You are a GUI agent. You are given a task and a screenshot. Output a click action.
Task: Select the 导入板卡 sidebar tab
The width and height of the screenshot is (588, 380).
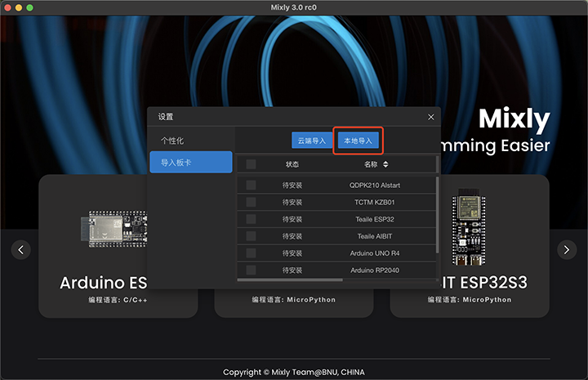click(x=191, y=162)
